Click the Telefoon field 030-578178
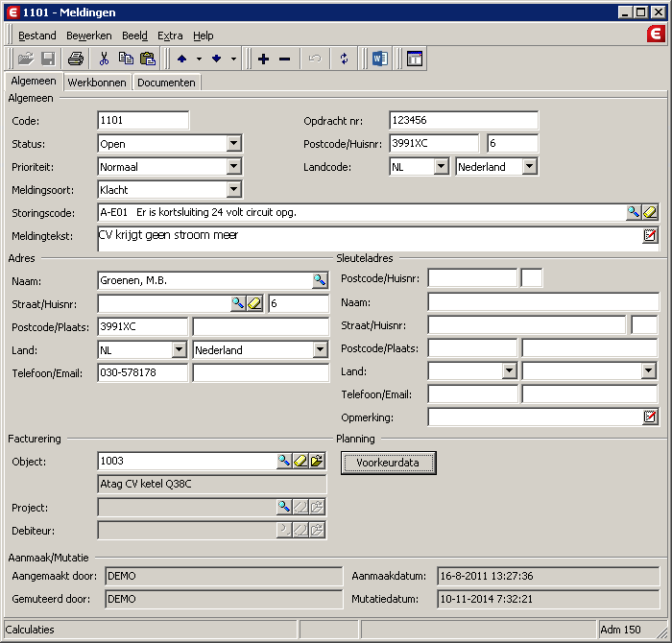This screenshot has height=643, width=672. [x=142, y=372]
